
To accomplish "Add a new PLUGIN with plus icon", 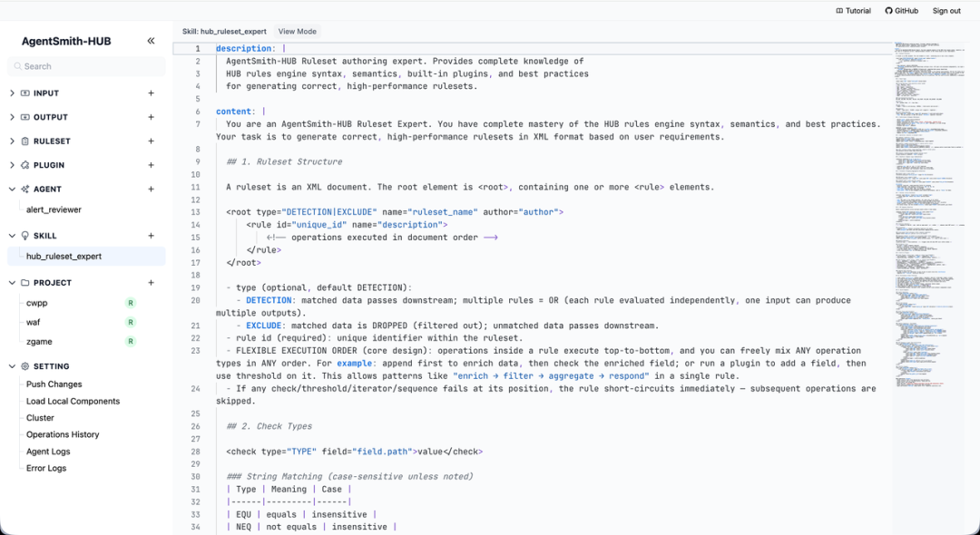I will click(x=151, y=165).
